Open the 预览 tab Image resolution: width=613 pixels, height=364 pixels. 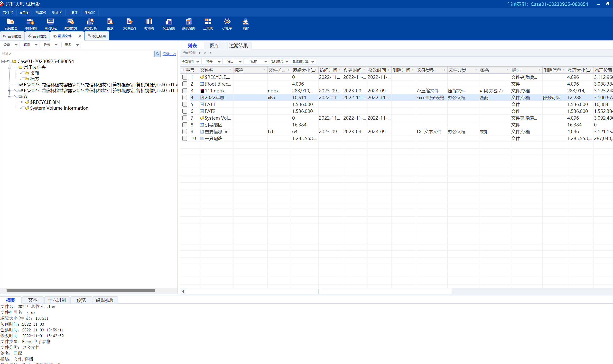click(x=81, y=300)
